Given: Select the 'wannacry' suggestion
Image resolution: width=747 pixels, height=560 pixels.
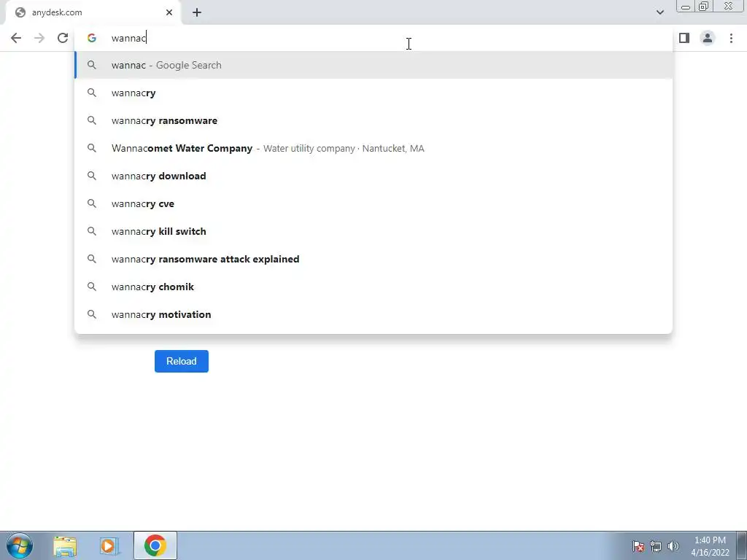Looking at the screenshot, I should (x=373, y=93).
